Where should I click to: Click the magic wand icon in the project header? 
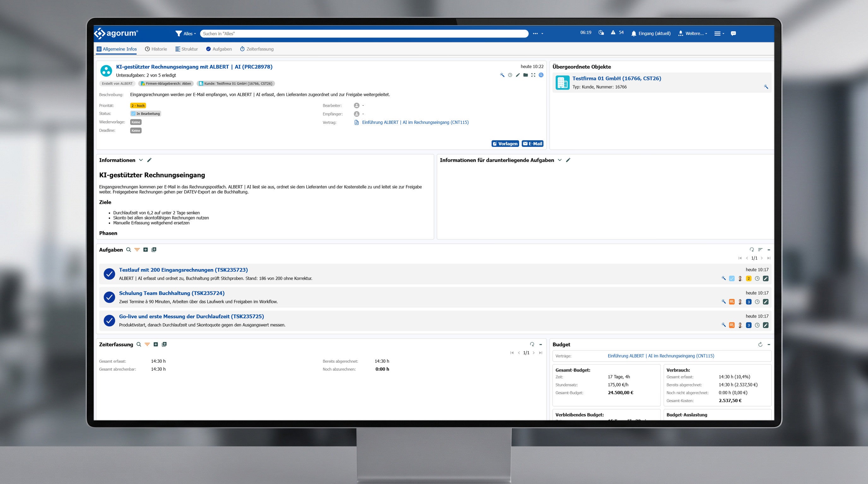[x=502, y=75]
